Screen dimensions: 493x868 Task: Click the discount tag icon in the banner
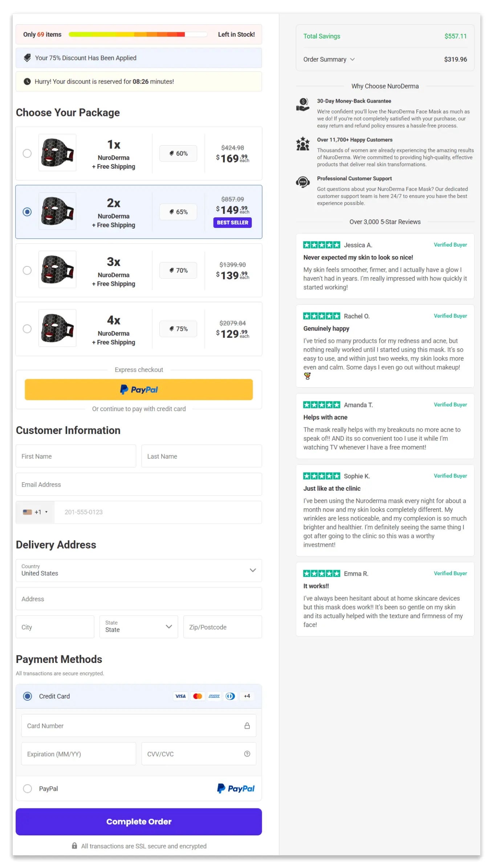tap(27, 58)
